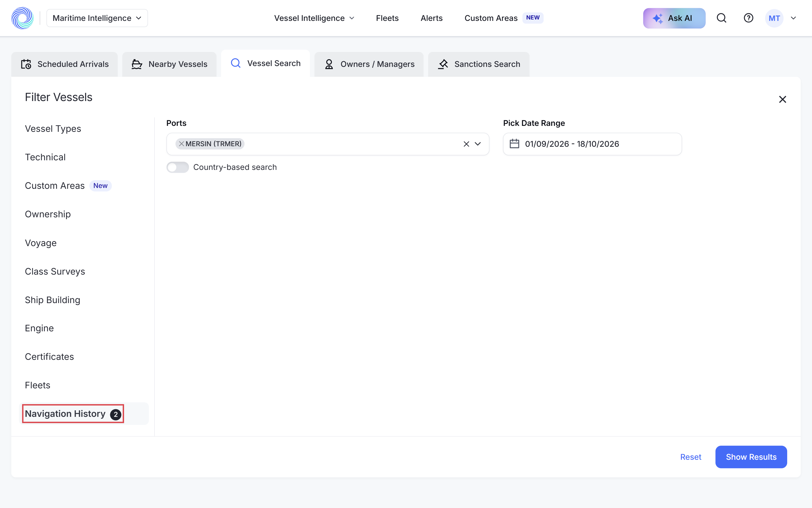Open Alerts in top navigation
Viewport: 812px width, 508px height.
(431, 18)
